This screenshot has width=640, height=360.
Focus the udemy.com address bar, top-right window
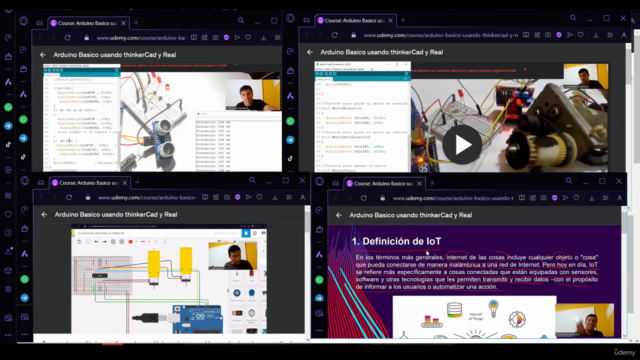pos(440,35)
